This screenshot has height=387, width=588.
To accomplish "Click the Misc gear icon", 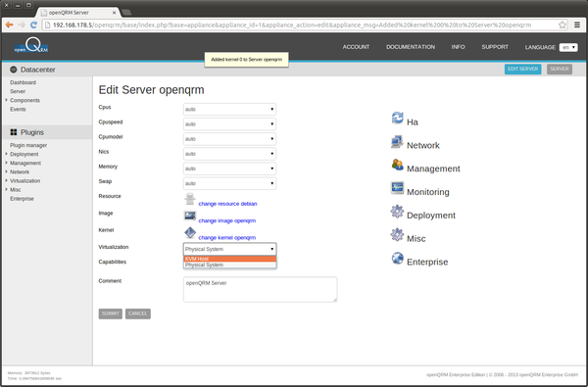I will 397,235.
